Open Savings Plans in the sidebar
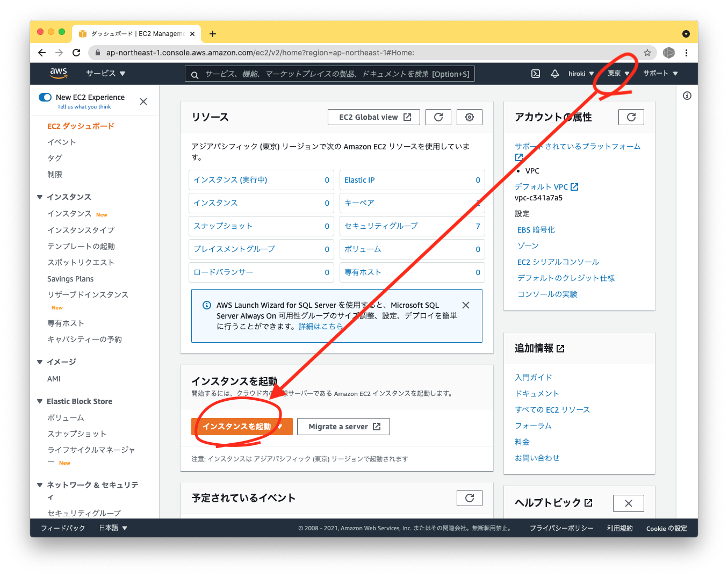Viewport: 728px width, 577px height. pyautogui.click(x=70, y=279)
